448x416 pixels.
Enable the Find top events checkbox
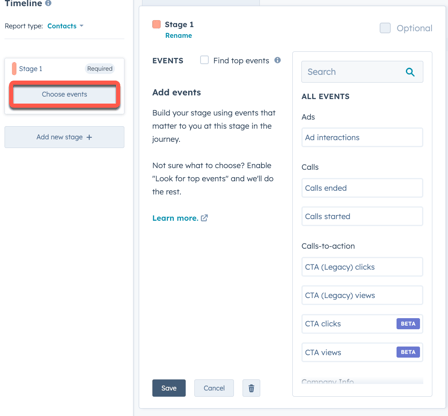pos(204,60)
